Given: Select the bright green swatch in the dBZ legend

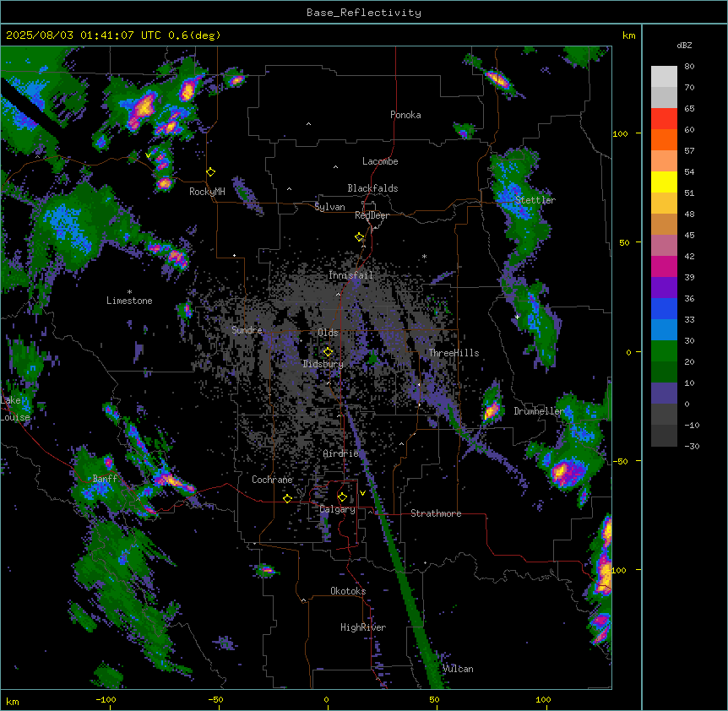Looking at the screenshot, I should (664, 351).
